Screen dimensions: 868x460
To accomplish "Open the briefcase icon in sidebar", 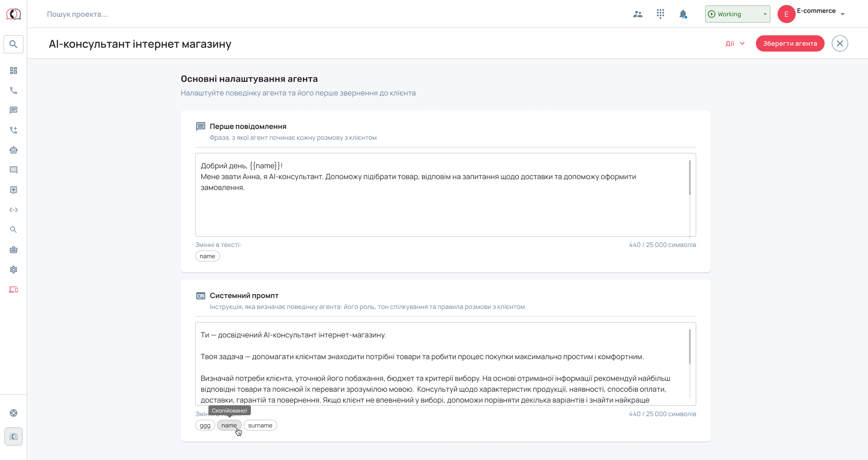I will [14, 250].
